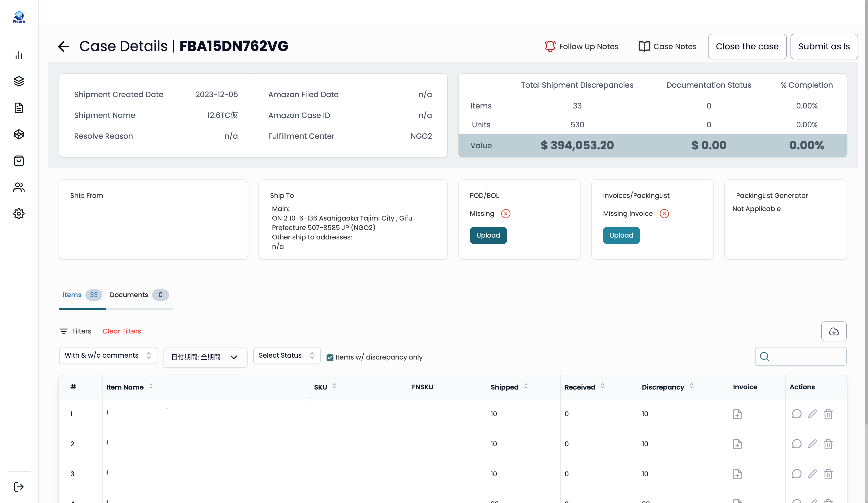
Task: Uncheck Items w/ discrepancy only checkbox
Action: click(330, 358)
